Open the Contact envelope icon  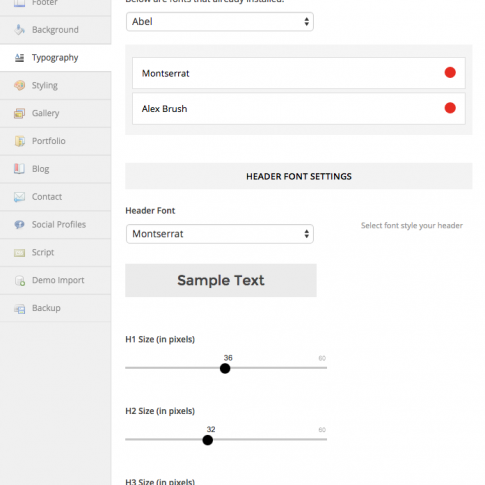19,197
